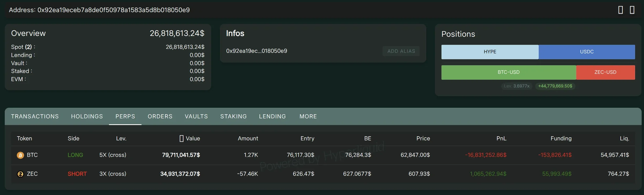This screenshot has width=644, height=195.
Task: Click the Lev. 3.6977x badge
Action: pyautogui.click(x=517, y=86)
